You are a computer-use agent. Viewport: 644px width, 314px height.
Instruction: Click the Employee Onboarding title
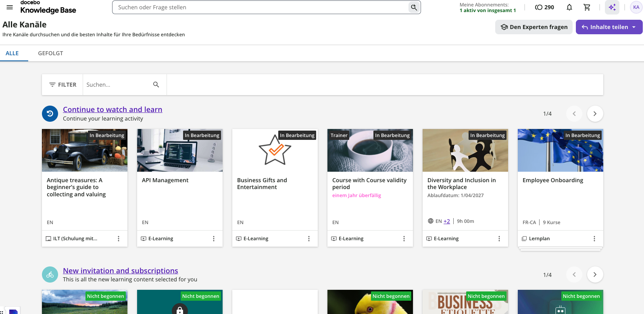(x=553, y=180)
